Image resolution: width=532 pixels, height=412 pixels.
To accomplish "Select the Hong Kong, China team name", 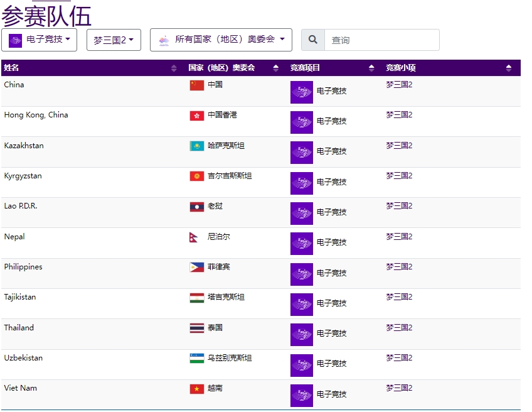I will pos(36,115).
